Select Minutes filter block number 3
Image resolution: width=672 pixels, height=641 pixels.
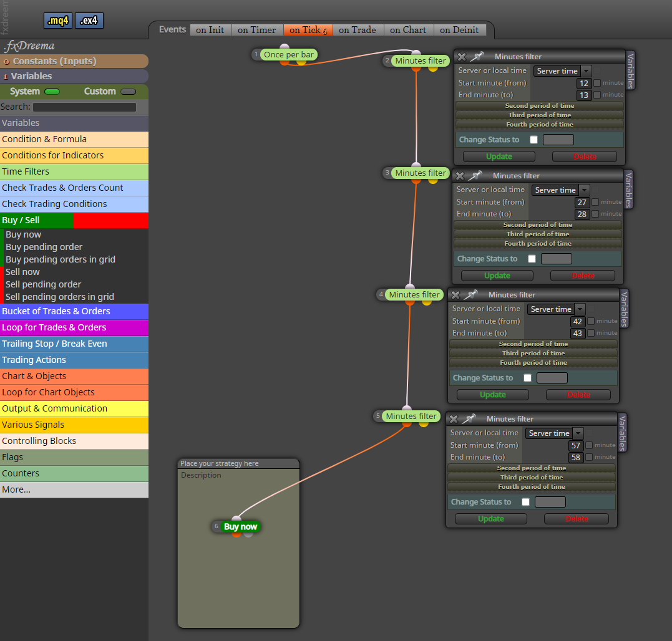(x=420, y=173)
